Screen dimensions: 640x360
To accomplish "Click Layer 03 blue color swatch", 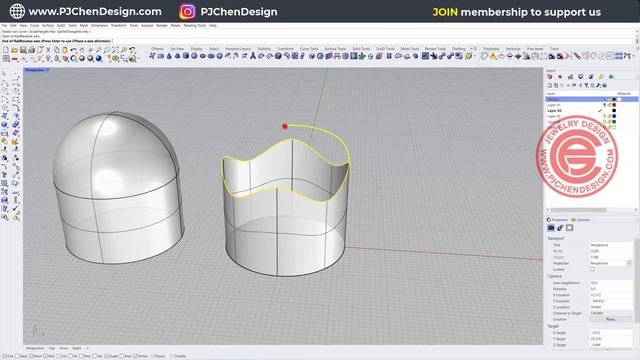I will [614, 116].
